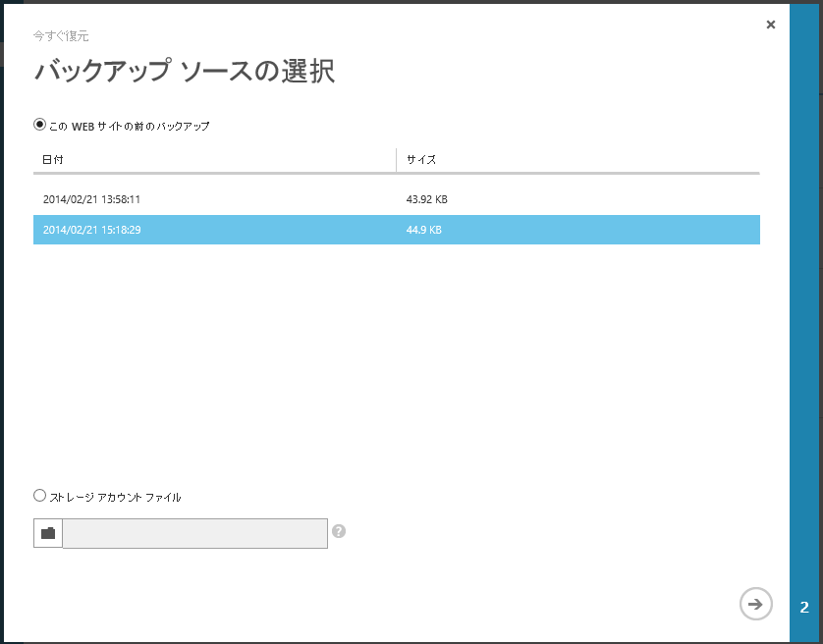Click the バックアップ ソースの選択 title
This screenshot has height=644, width=823.
point(185,72)
